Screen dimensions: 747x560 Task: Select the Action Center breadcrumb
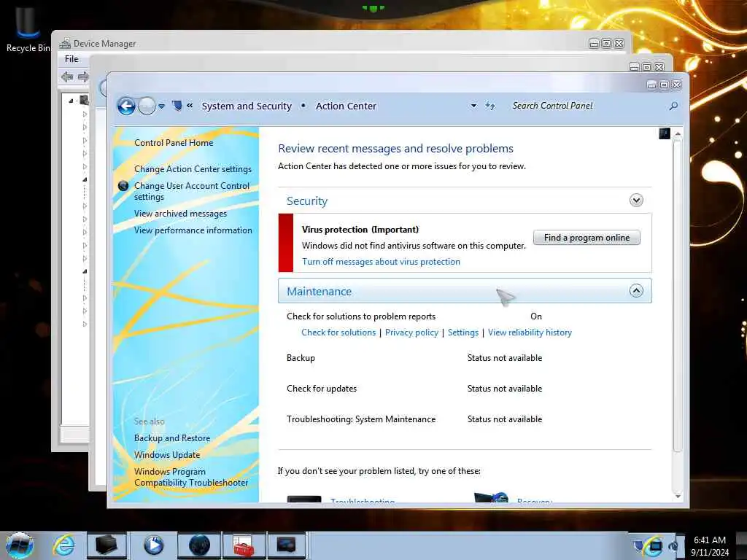pos(346,106)
